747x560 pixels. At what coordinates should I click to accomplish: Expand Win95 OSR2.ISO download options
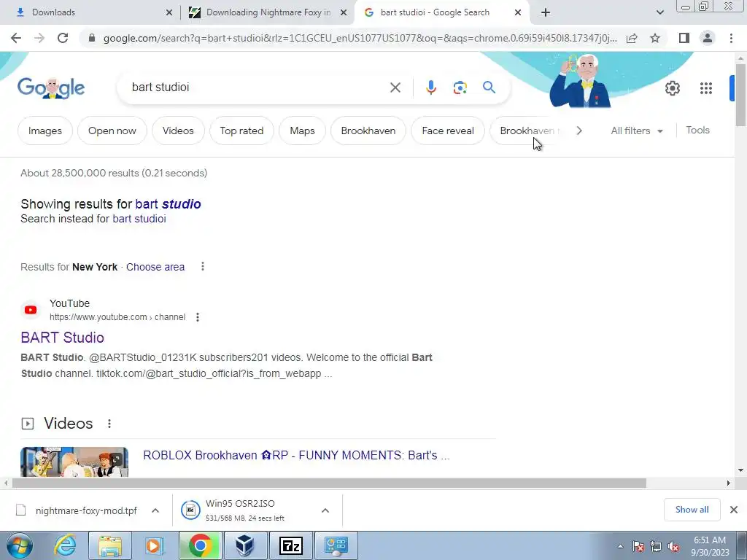[325, 510]
